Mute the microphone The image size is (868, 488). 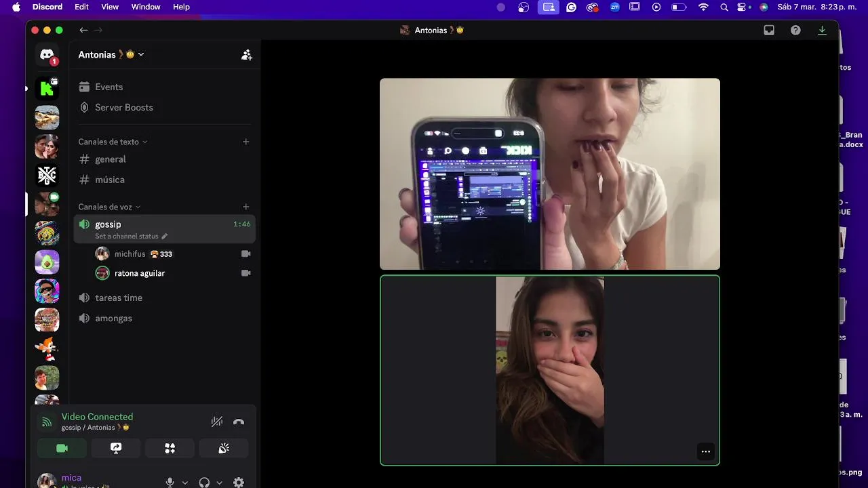click(170, 483)
